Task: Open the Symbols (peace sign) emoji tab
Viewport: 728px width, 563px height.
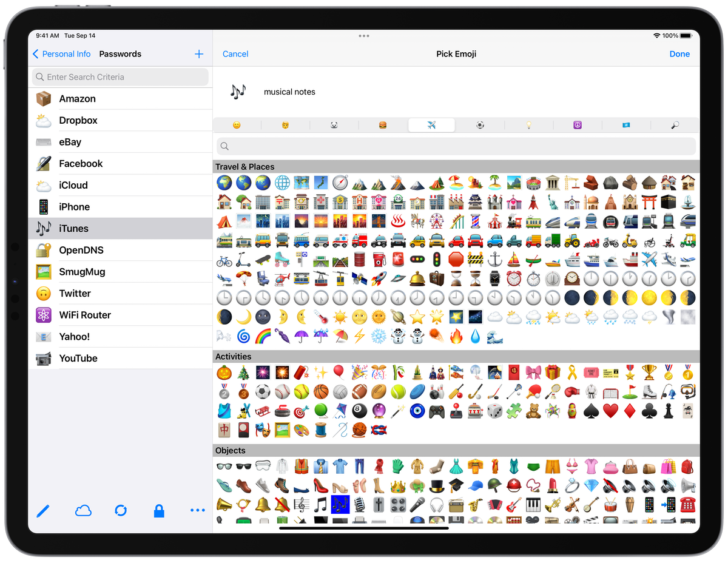Action: (578, 125)
